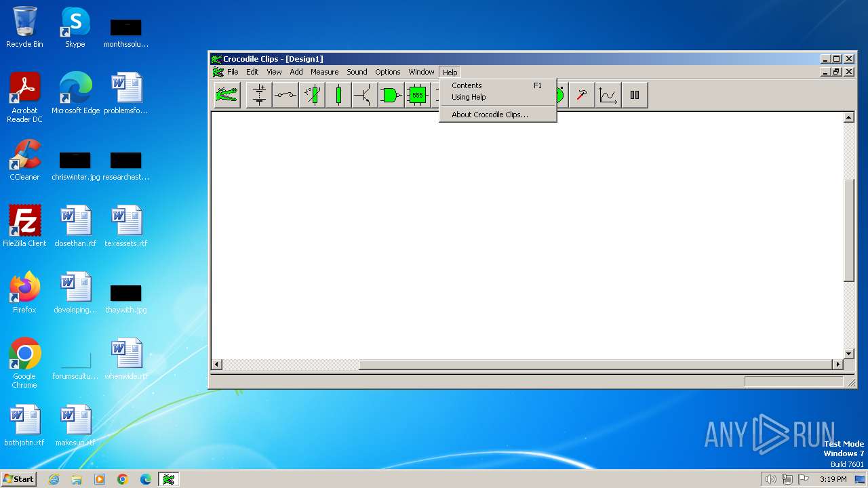Open Internet Explorer from taskbar
This screenshot has height=488, width=868.
(x=54, y=479)
